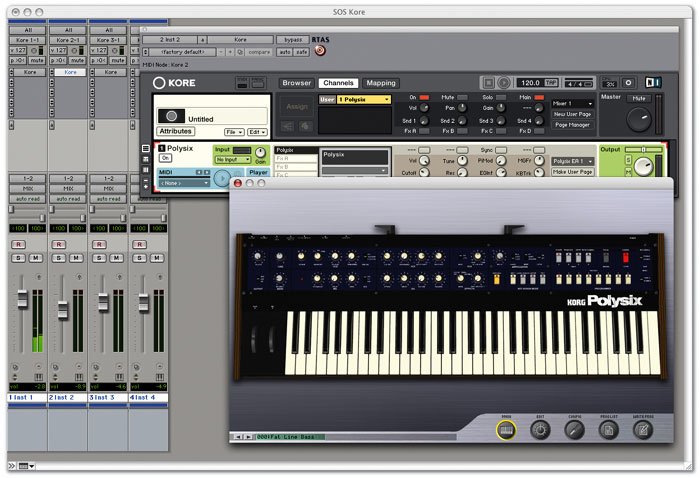Click the Kore plus zoom sidebar icon
Image resolution: width=700 pixels, height=478 pixels.
[146, 187]
